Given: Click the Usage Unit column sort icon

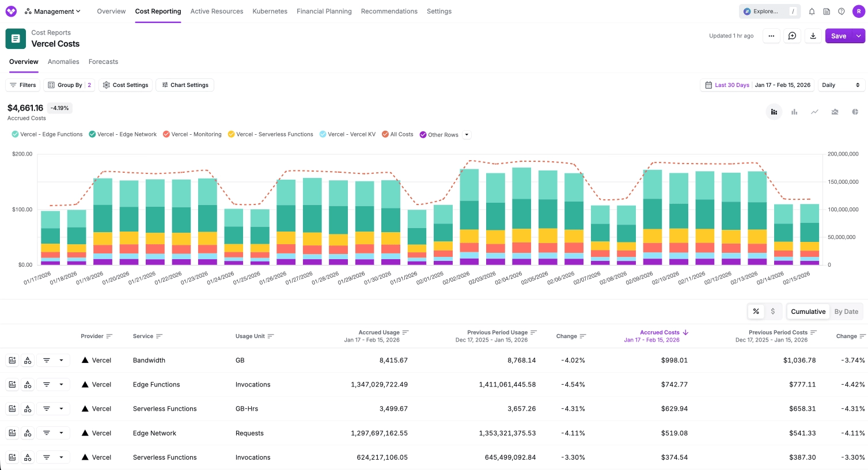Looking at the screenshot, I should coord(271,336).
